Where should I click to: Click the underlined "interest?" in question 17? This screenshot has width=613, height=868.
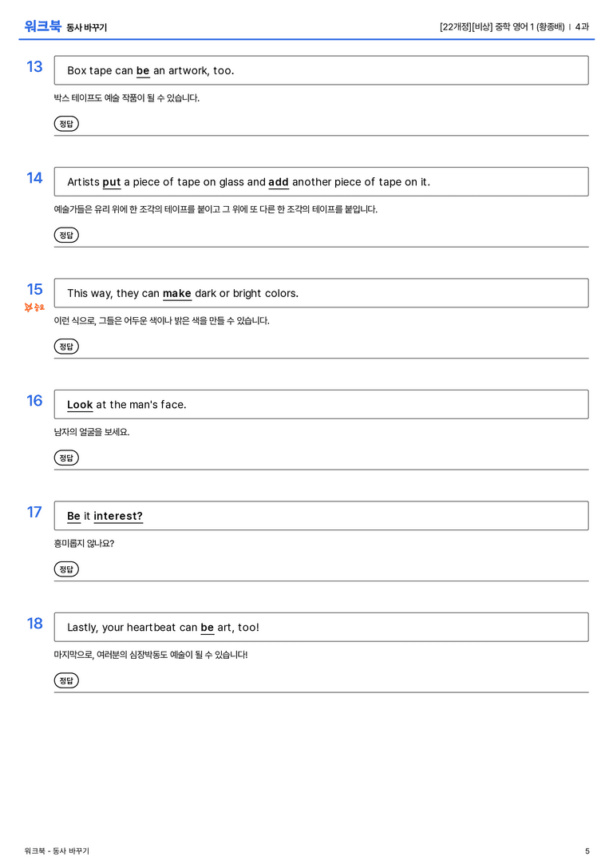118,516
